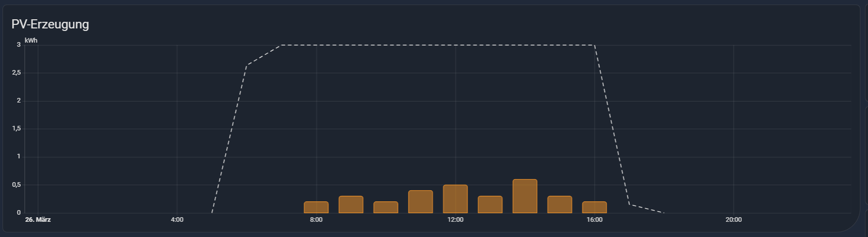
Task: Click the 12:00 axis label
Action: [x=455, y=220]
